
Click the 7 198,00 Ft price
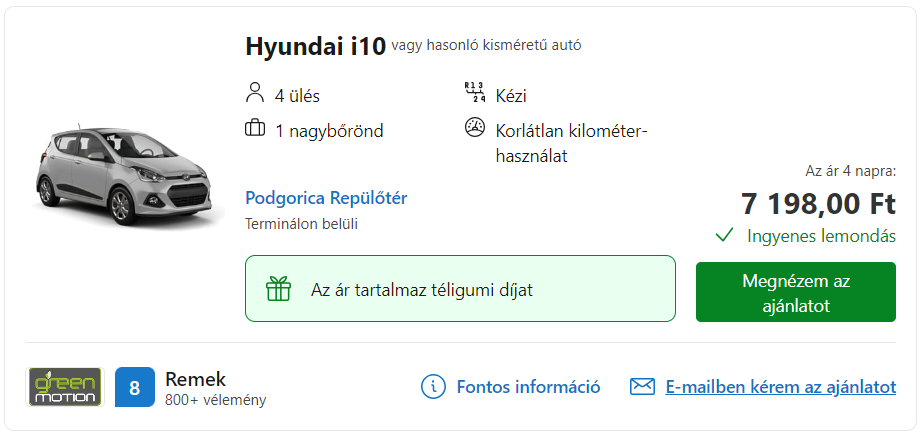click(x=818, y=204)
